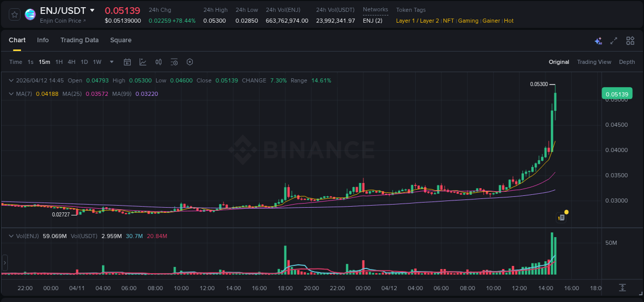Open the Info tab

coord(43,40)
